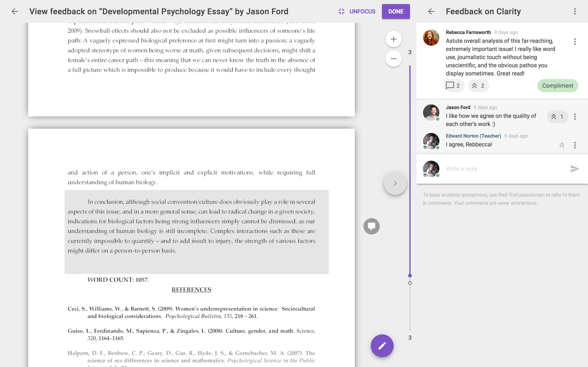The height and width of the screenshot is (367, 588).
Task: Collapse sidebar with the chevron button
Action: (395, 183)
